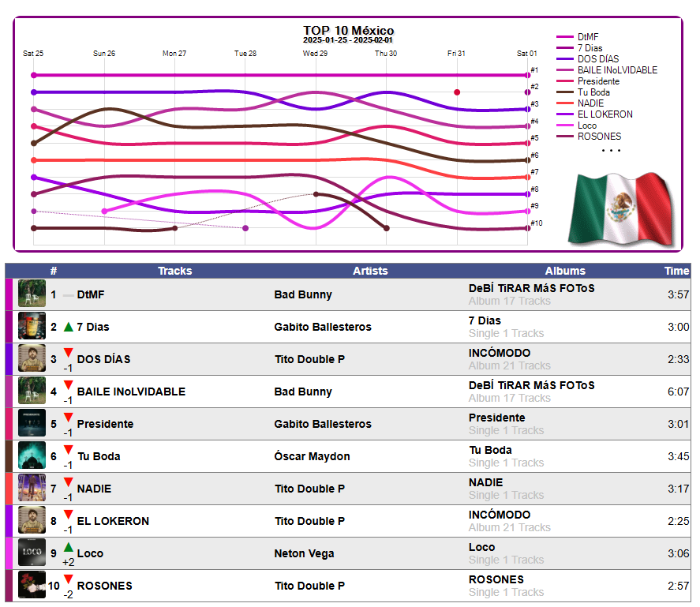Click the Tu Boda cover thumbnail
The width and height of the screenshot is (700, 607).
coord(32,455)
